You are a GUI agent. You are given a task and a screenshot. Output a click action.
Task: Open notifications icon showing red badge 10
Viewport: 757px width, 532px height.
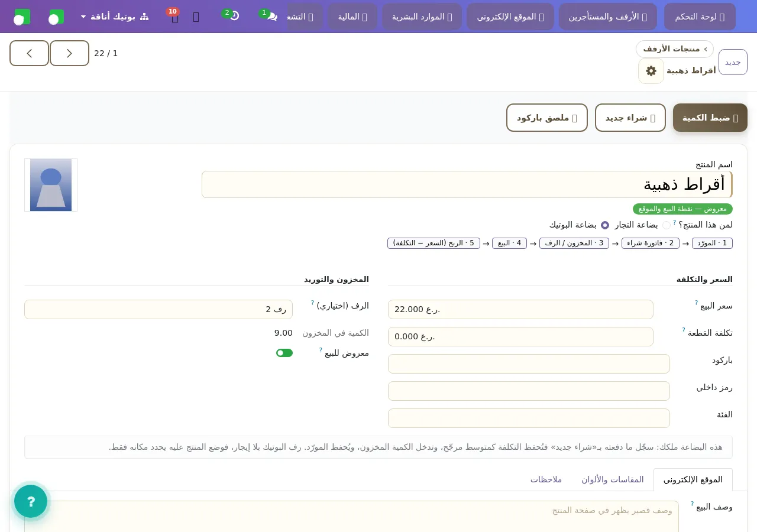pos(175,17)
